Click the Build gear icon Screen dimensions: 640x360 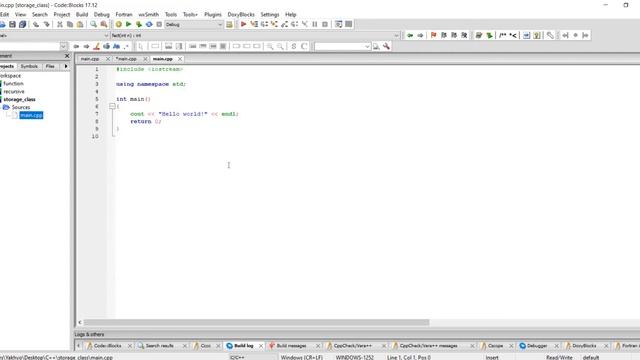118,24
